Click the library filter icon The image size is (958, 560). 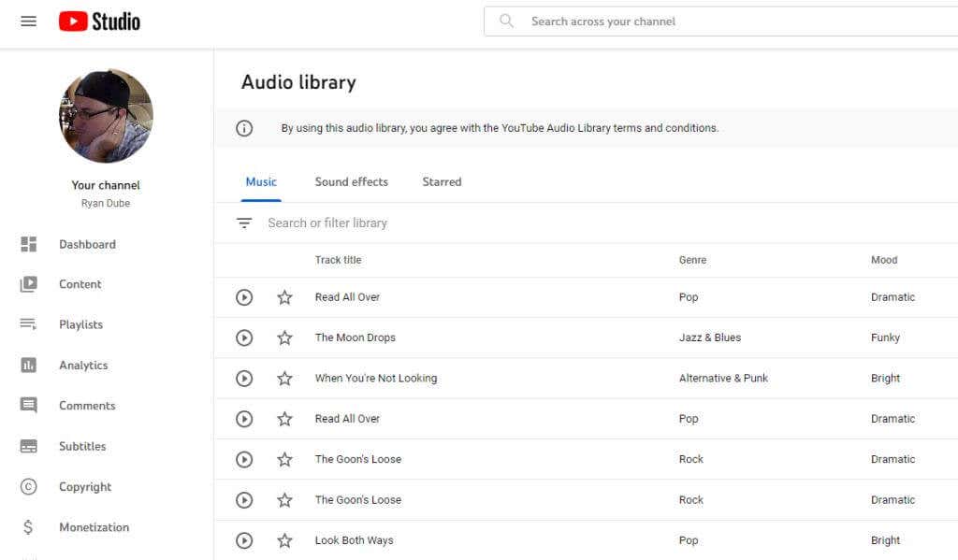pyautogui.click(x=244, y=223)
